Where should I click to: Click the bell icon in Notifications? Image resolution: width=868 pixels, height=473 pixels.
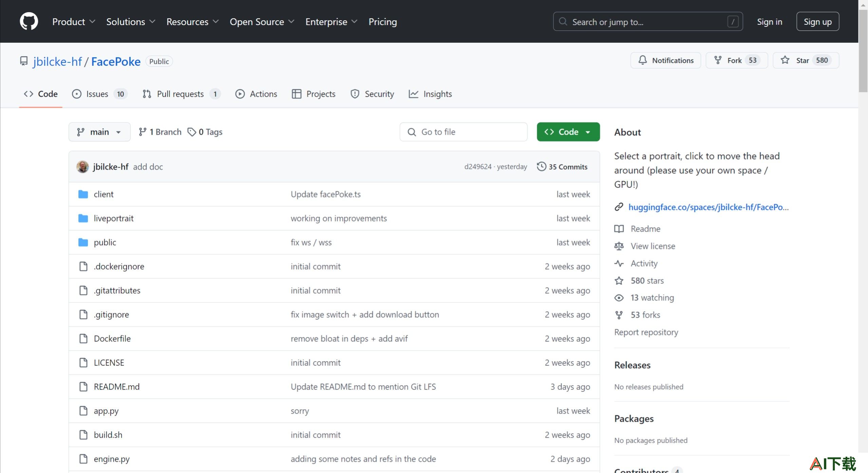[x=643, y=60]
